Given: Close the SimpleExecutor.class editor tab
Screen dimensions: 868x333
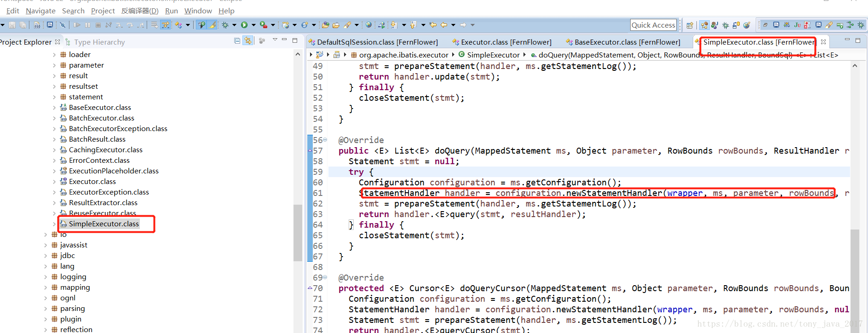Looking at the screenshot, I should 823,42.
